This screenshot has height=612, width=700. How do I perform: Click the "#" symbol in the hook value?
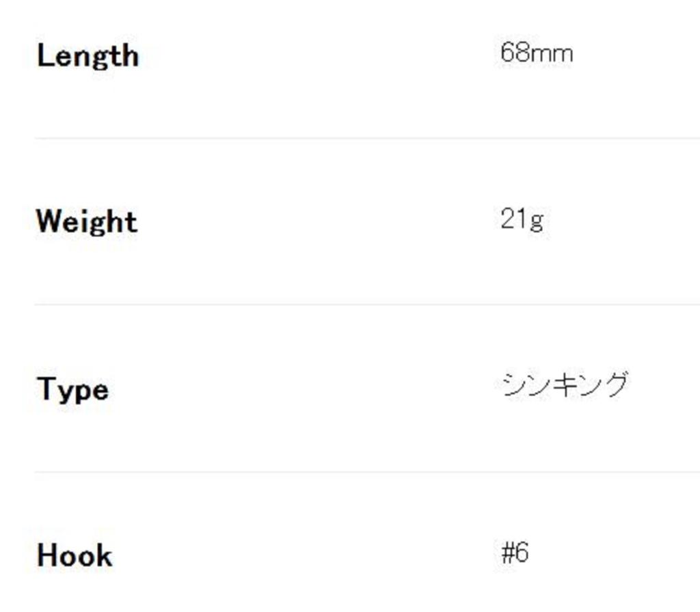coord(507,553)
